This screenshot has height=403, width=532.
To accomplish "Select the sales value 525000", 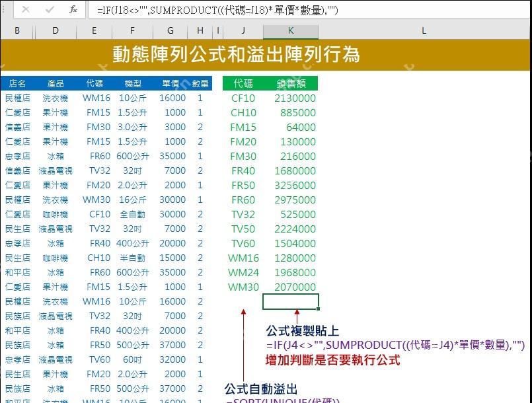I will click(298, 215).
